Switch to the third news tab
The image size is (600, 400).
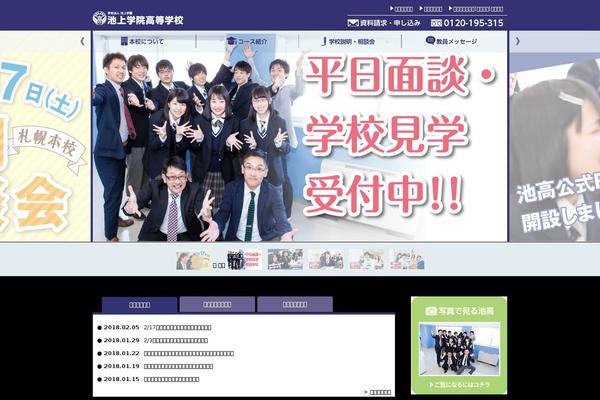295,305
